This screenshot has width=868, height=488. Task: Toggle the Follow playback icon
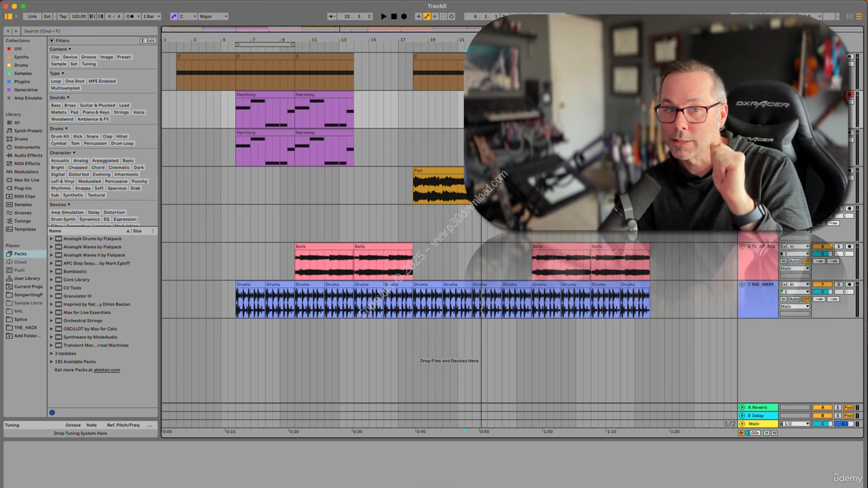coord(332,16)
